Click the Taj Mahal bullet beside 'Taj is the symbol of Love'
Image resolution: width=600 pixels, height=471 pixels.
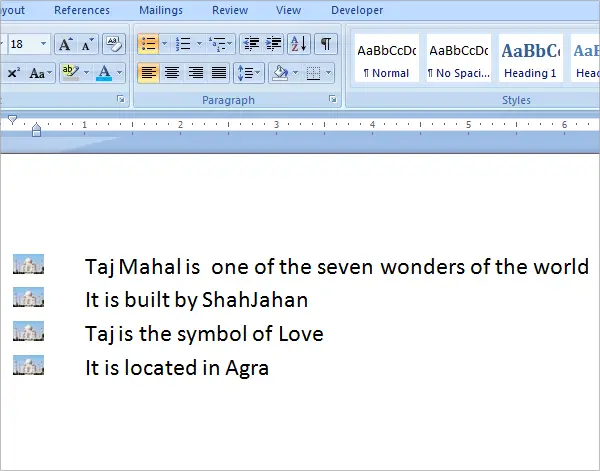point(28,331)
